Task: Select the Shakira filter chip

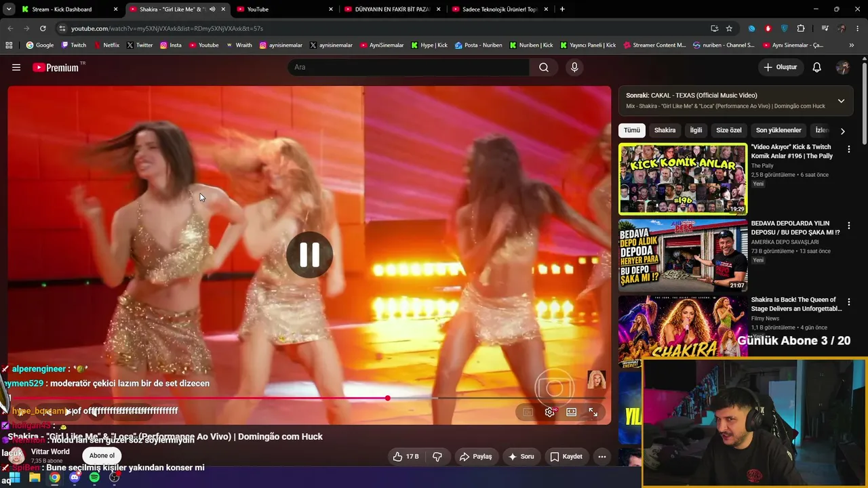Action: pyautogui.click(x=665, y=130)
